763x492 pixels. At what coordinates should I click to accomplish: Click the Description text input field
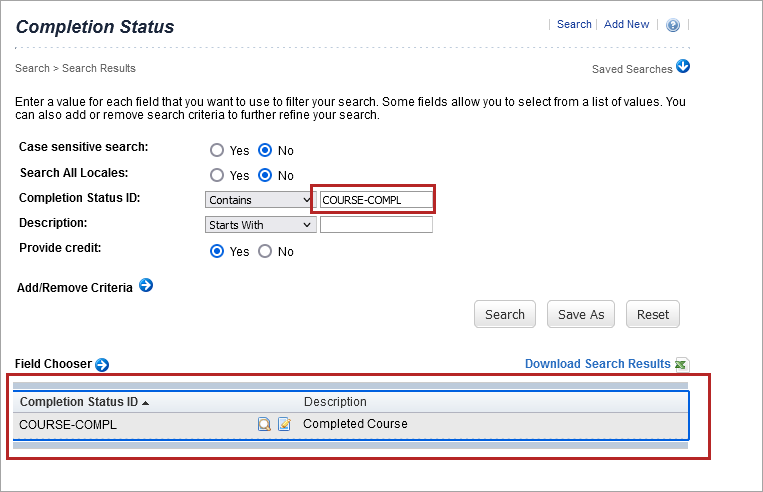click(x=376, y=225)
